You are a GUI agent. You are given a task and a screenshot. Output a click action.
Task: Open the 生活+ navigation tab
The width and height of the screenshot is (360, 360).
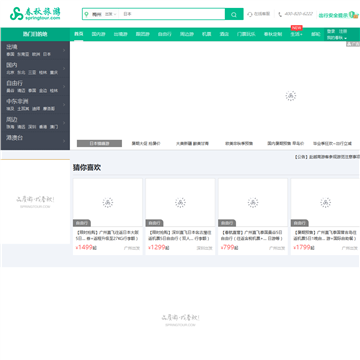296,34
